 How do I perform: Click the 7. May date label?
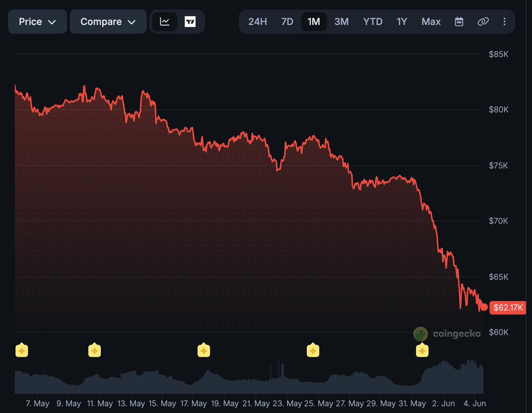37,403
